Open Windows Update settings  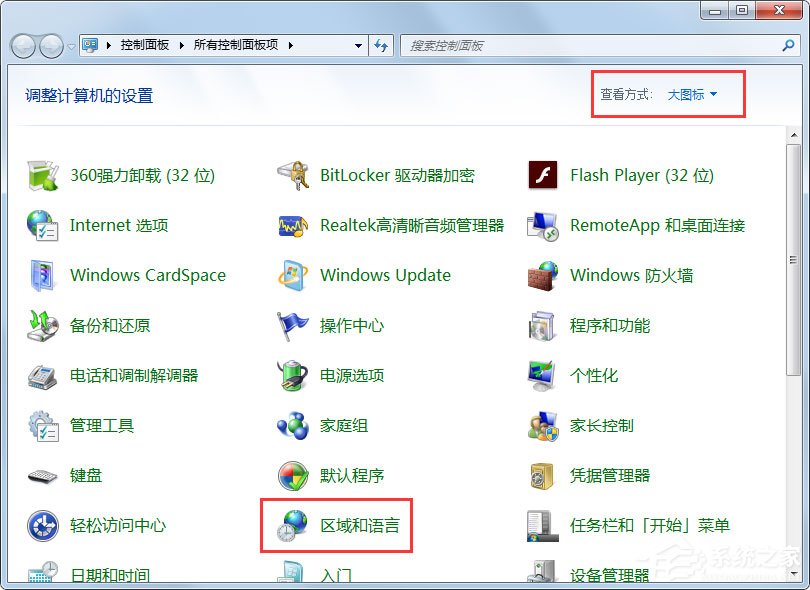pos(386,275)
